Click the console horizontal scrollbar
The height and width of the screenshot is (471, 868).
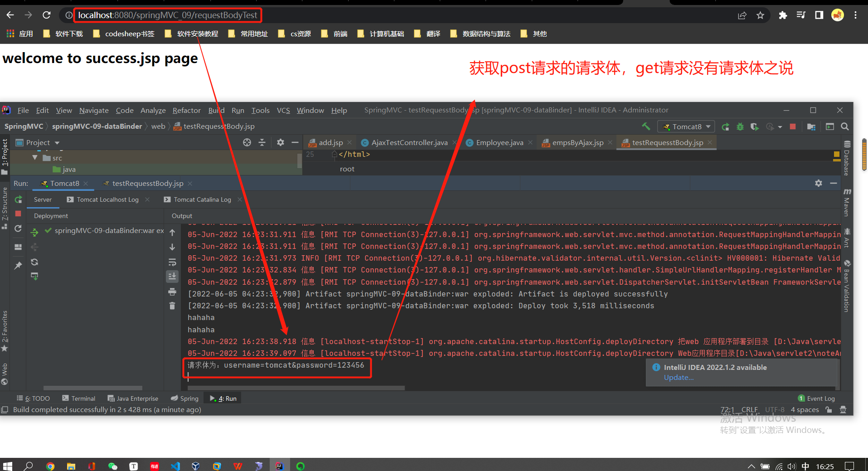[296, 388]
